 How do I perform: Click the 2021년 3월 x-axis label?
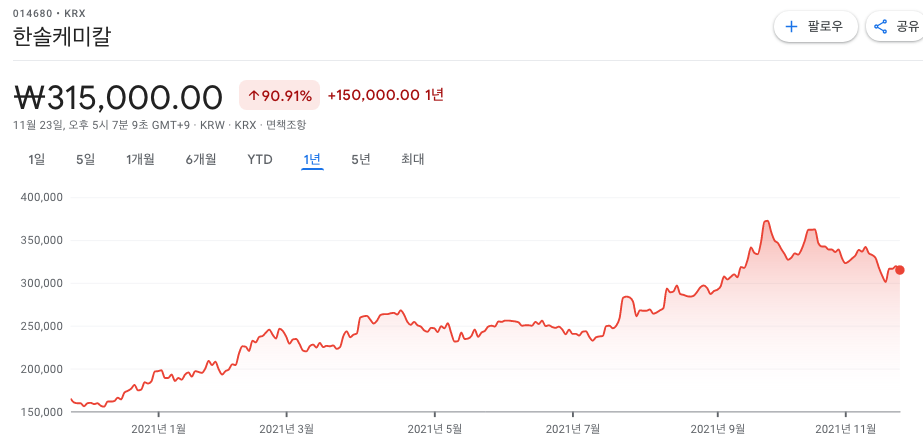pos(287,428)
